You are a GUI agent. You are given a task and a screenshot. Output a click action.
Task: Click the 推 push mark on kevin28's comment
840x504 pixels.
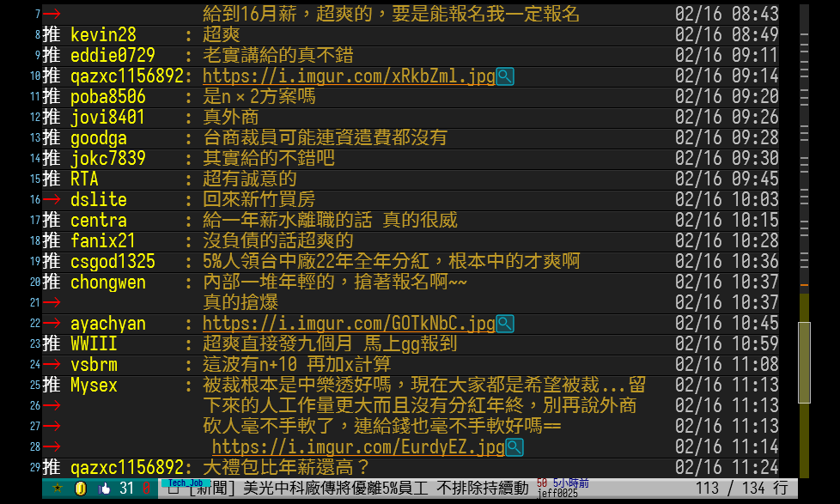52,35
